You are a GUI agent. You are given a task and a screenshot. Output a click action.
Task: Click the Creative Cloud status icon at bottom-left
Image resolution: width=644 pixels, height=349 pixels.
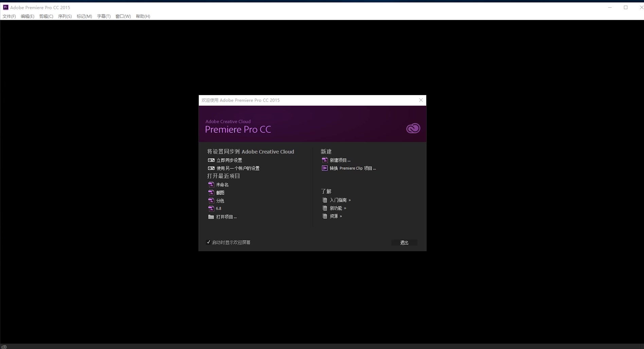pos(4,347)
